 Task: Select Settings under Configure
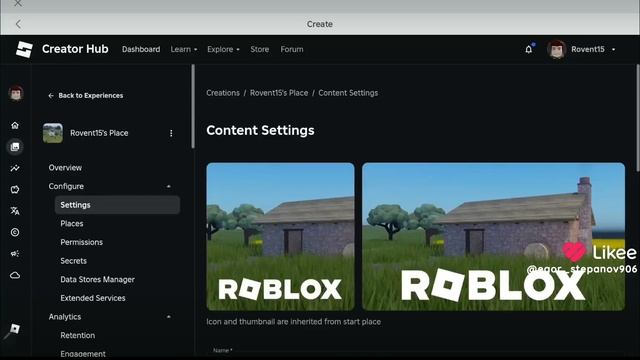pos(117,205)
